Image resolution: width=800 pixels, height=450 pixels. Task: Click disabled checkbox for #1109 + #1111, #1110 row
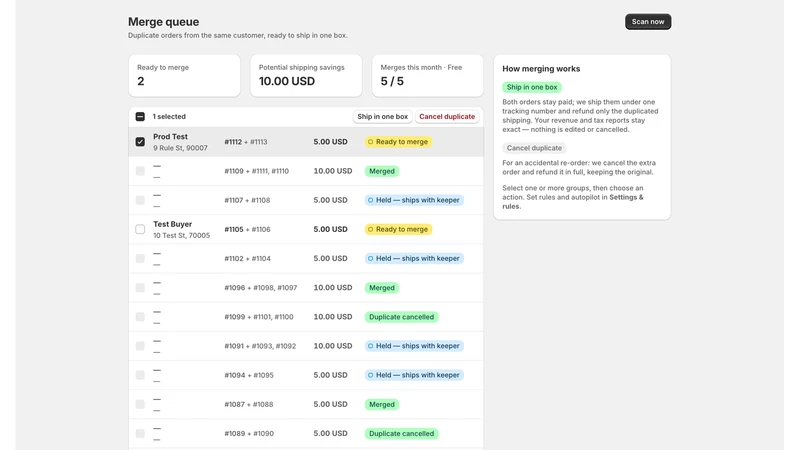click(x=140, y=171)
